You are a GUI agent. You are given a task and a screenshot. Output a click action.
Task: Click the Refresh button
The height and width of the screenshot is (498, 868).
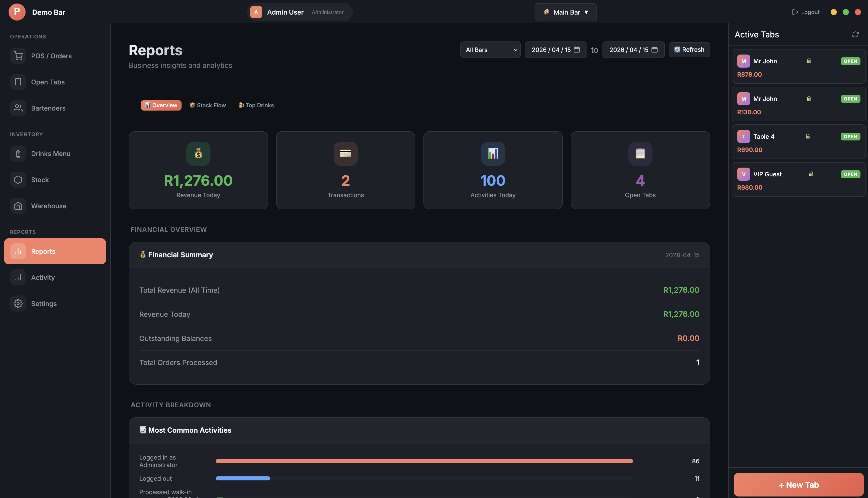tap(689, 49)
